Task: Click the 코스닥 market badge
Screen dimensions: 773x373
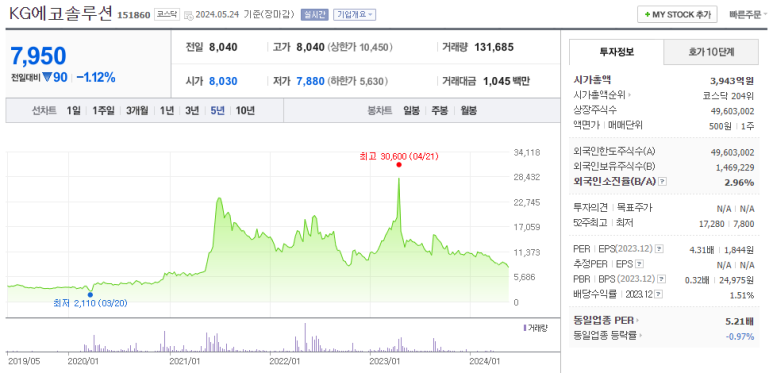Action: click(167, 14)
